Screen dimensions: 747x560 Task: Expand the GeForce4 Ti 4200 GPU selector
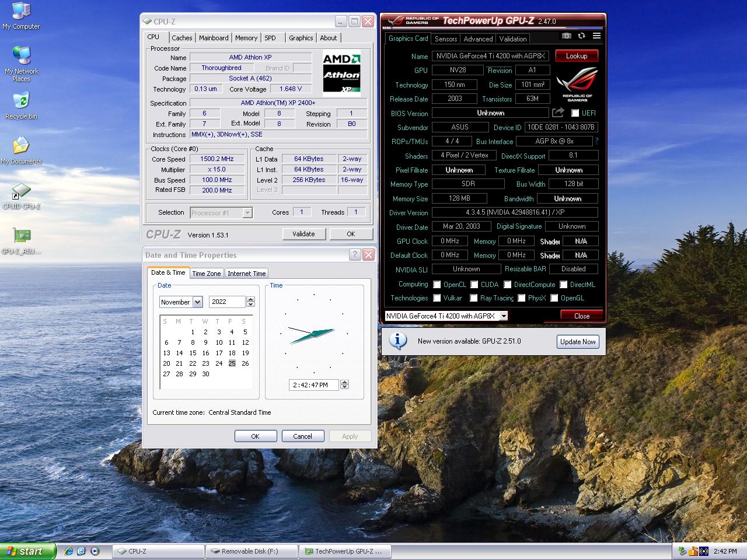tap(503, 316)
